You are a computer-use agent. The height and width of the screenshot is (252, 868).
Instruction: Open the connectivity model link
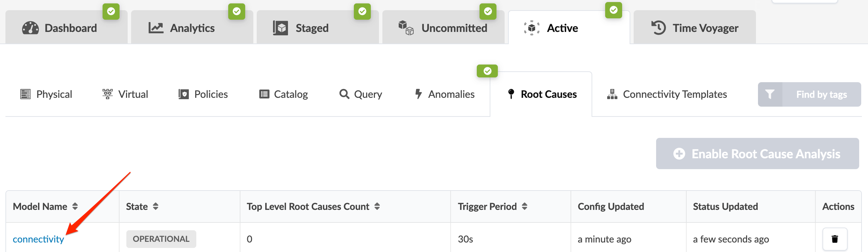38,239
